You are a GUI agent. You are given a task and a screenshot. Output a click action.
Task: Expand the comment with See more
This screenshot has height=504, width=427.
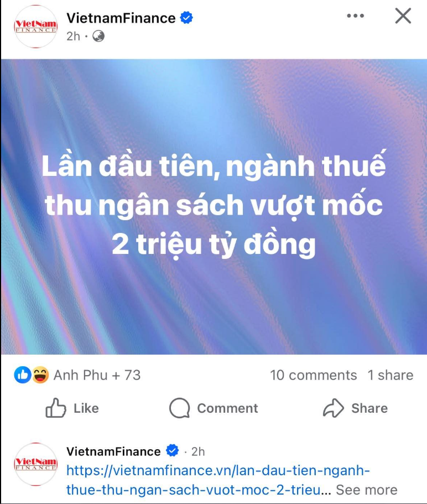click(x=367, y=490)
